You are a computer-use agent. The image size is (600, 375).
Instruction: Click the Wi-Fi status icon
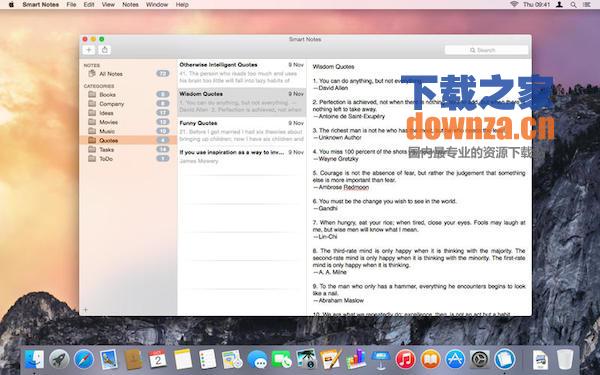click(514, 4)
